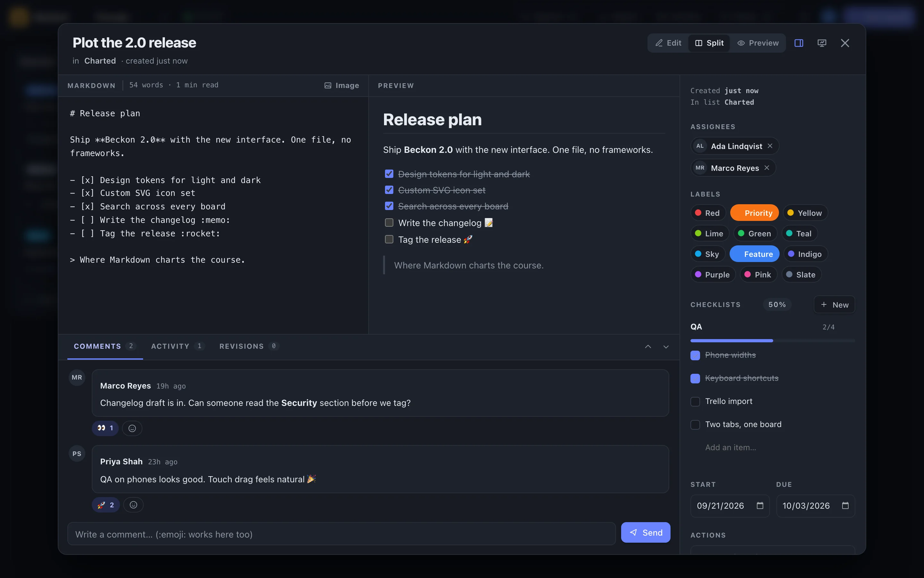
Task: Remove assignee Ada Lindqvist
Action: coord(770,146)
